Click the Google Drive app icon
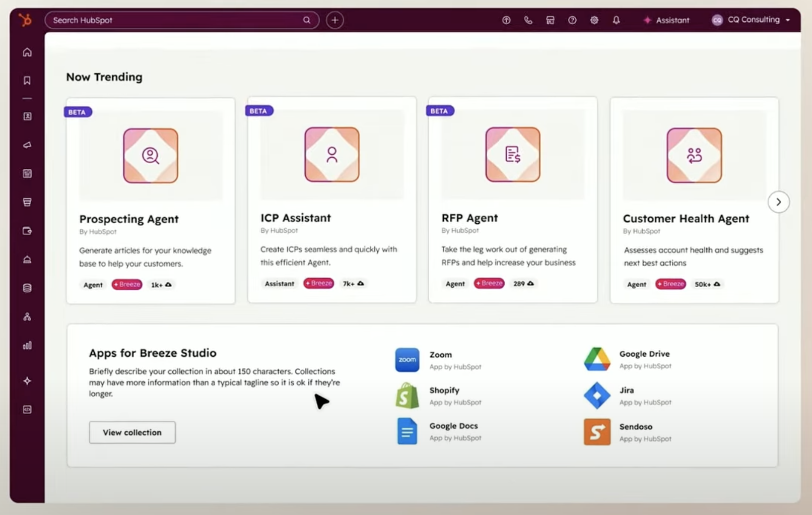 597,359
